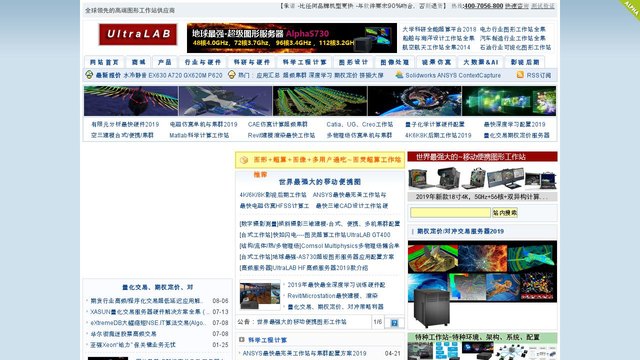Open the 网站首页 navigation tab
640x360 pixels.
104,62
